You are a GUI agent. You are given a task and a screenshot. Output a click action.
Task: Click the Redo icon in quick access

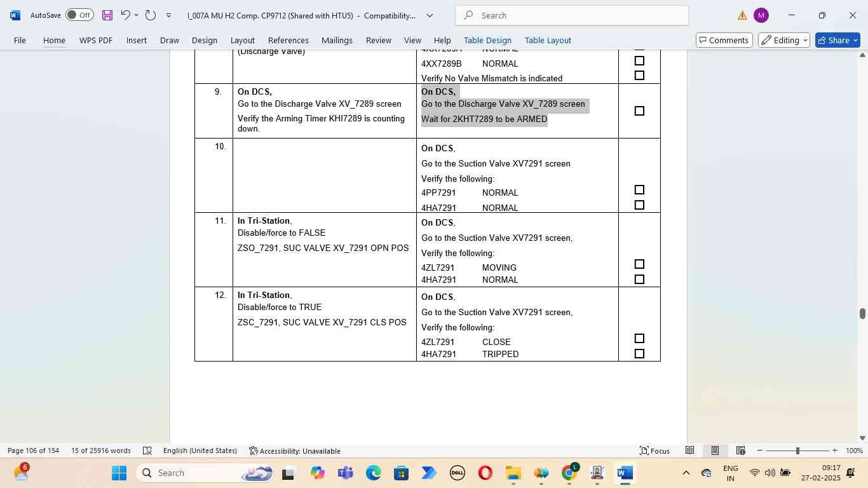151,15
